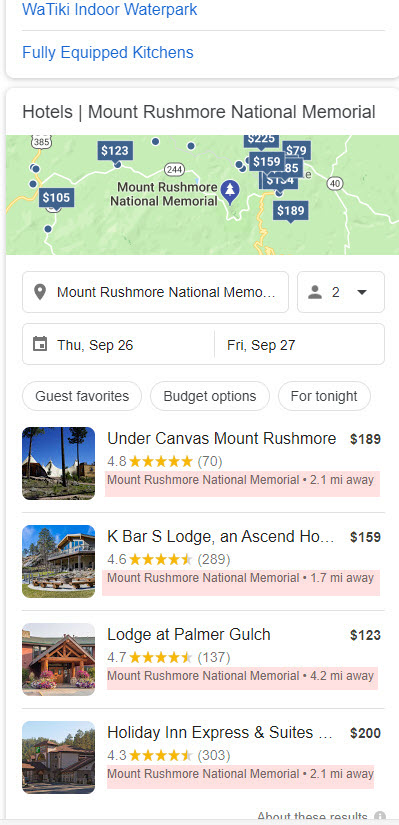Open the Fully Equipped Kitchens link
Image resolution: width=399 pixels, height=825 pixels.
[108, 53]
